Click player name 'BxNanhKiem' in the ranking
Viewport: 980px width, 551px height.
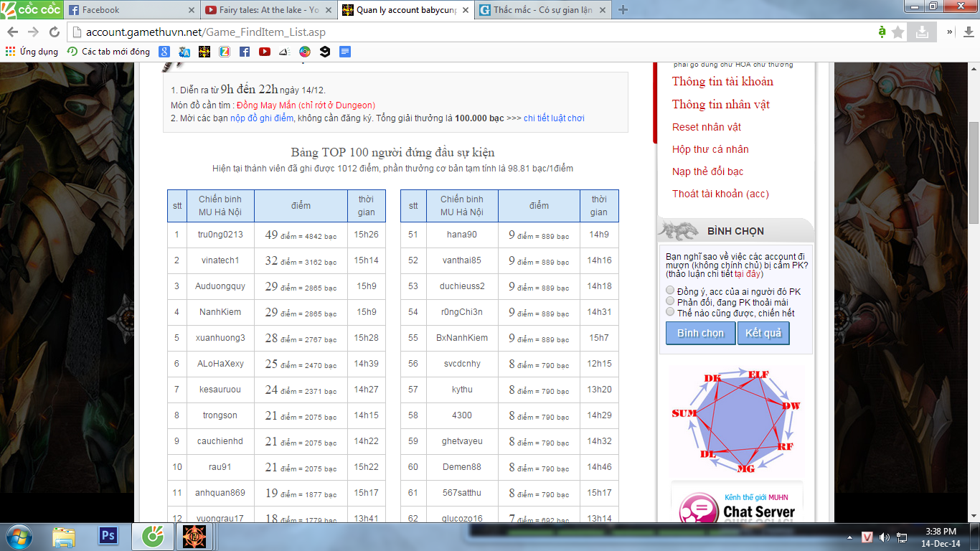[461, 338]
